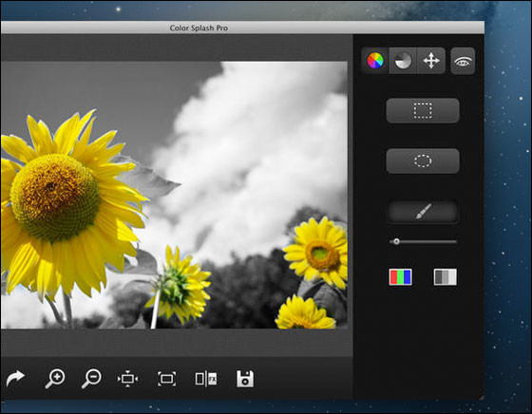This screenshot has height=414, width=532.
Task: Click the center image icon
Action: pyautogui.click(x=127, y=379)
